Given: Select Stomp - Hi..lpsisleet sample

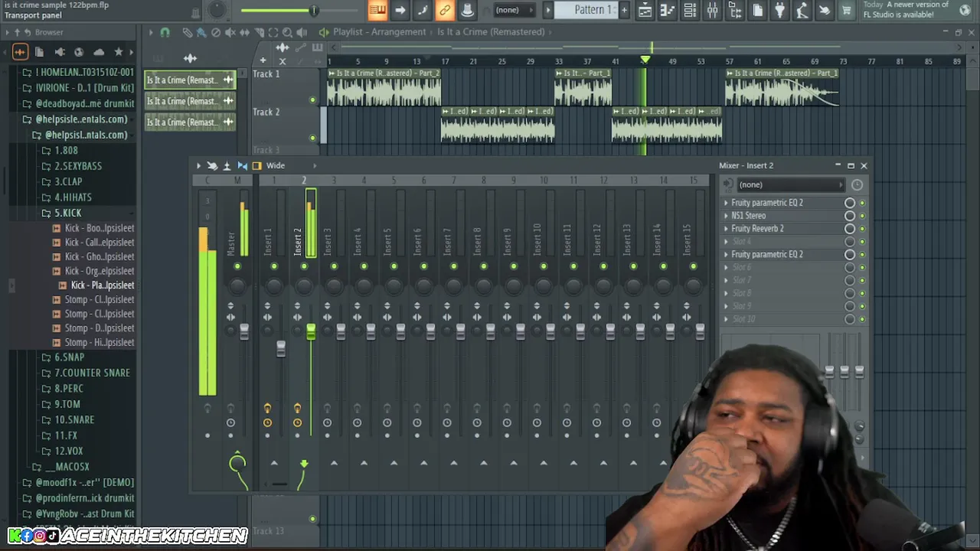Looking at the screenshot, I should (x=100, y=343).
